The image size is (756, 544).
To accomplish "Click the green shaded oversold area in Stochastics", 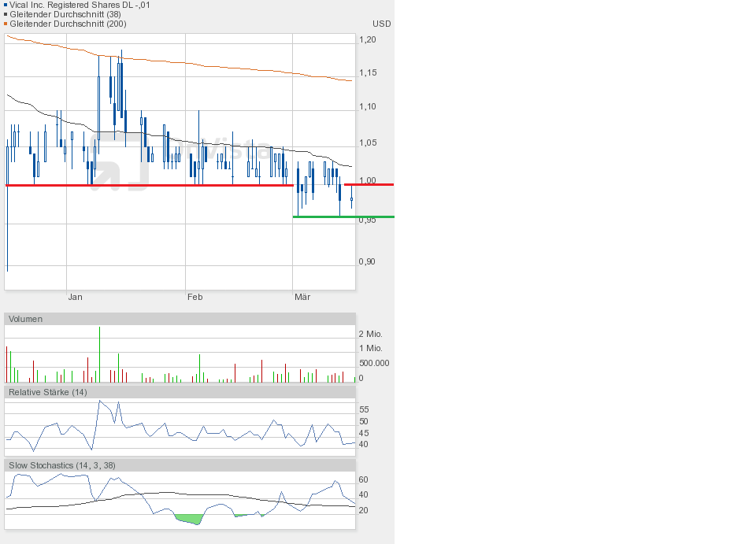I will pyautogui.click(x=189, y=519).
